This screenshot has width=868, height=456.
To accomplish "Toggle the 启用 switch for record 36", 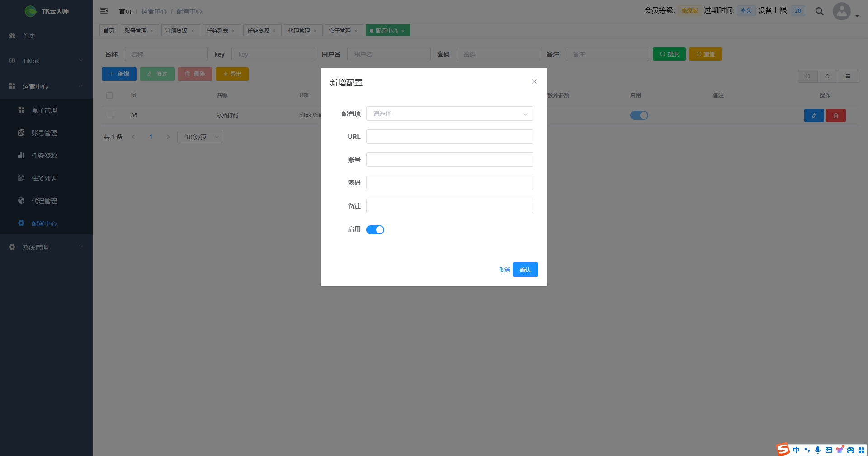I will click(x=639, y=115).
